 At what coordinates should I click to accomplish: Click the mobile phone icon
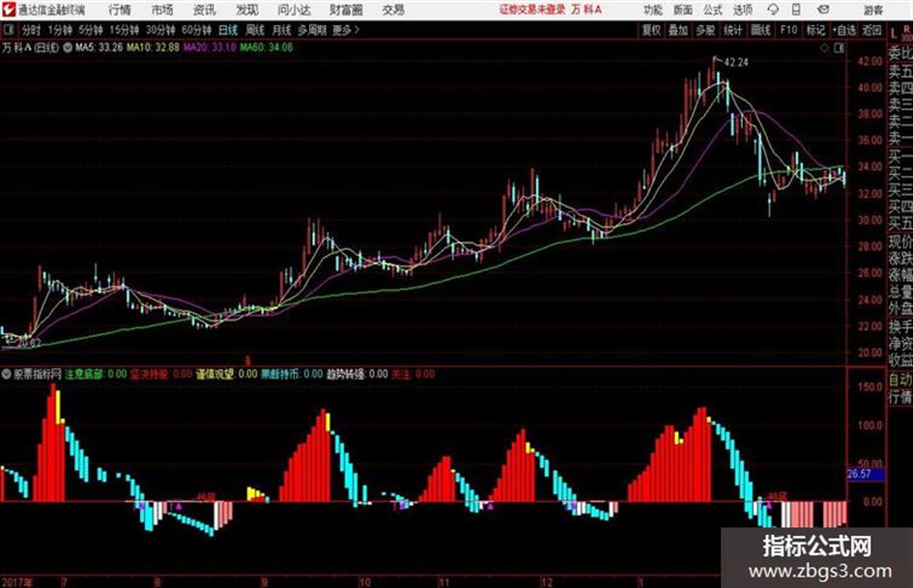pyautogui.click(x=796, y=10)
